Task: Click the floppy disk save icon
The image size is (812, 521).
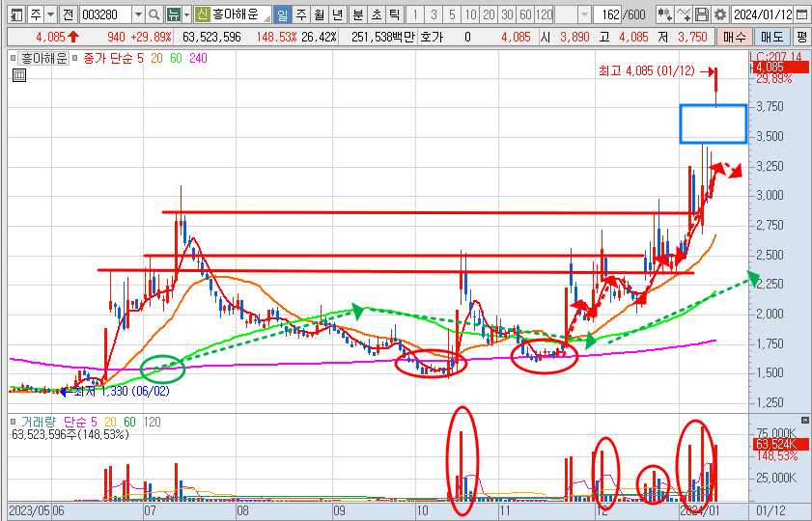Action: pyautogui.click(x=702, y=14)
